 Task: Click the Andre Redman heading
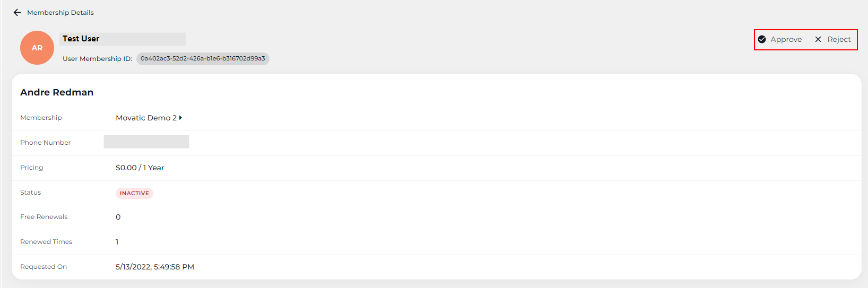coord(57,92)
